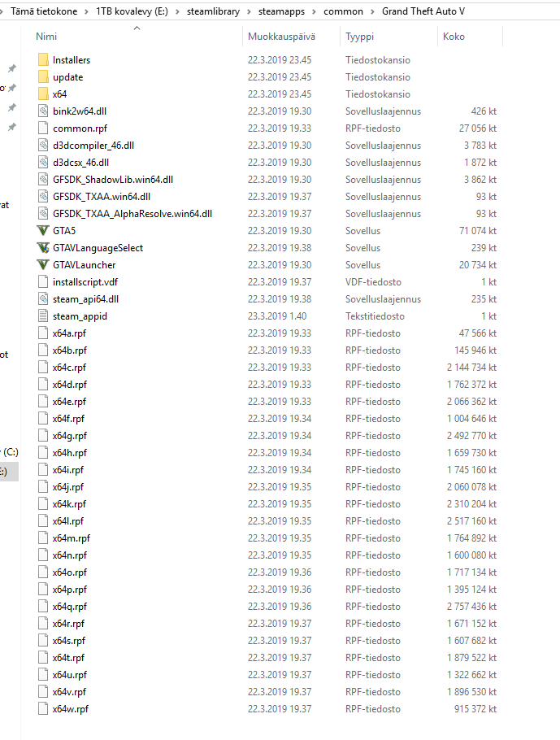Expand chevron after 1TB kovalevy (E:) breadcrumb
The height and width of the screenshot is (740, 560).
[x=177, y=12]
